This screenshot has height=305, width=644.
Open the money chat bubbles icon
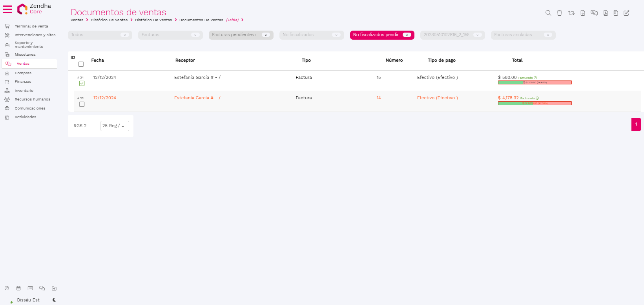[594, 13]
